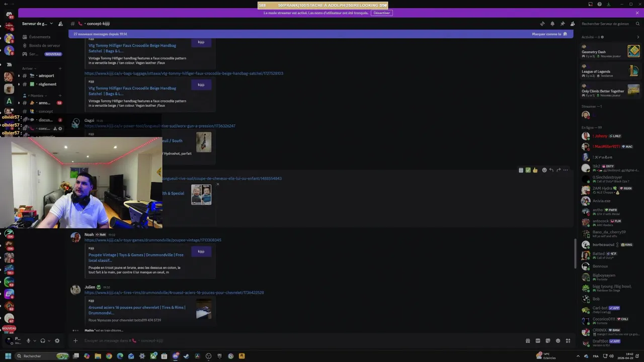Open the Apps launcher icon in message bar
The image size is (644, 362).
pos(568,341)
